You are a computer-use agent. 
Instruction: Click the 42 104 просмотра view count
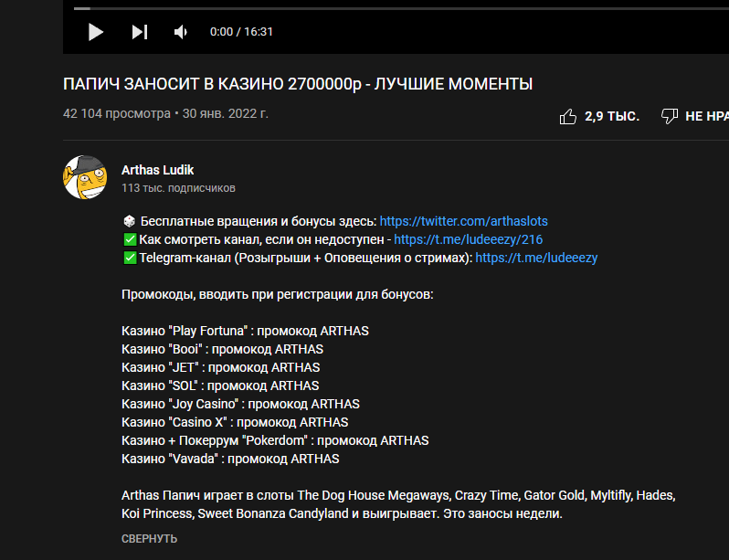click(x=117, y=114)
